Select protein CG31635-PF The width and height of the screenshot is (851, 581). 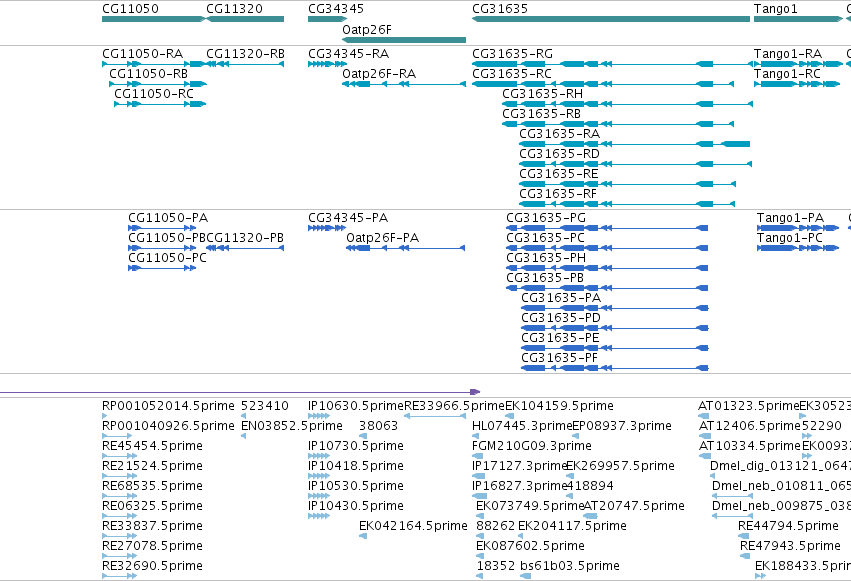(x=615, y=369)
